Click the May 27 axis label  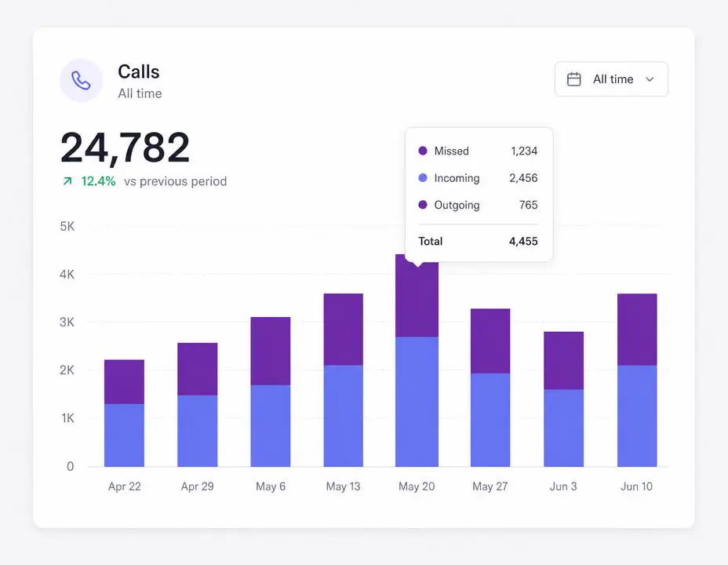coord(490,486)
